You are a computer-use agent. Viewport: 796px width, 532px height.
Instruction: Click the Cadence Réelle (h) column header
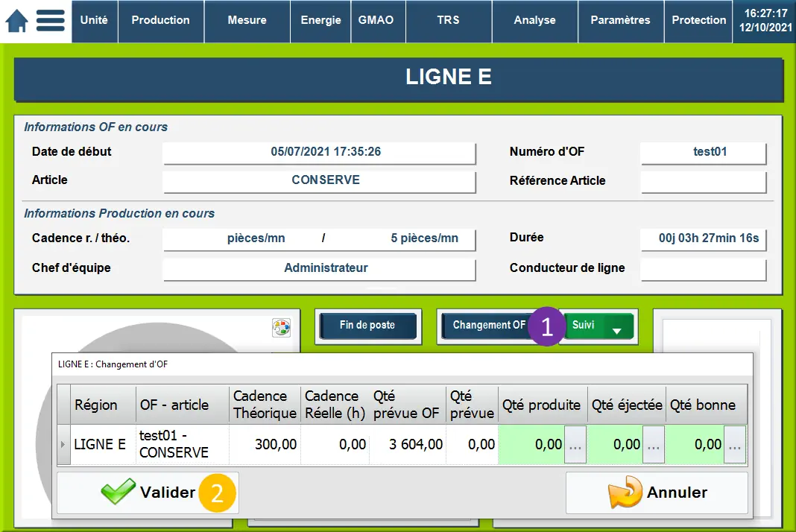(335, 405)
